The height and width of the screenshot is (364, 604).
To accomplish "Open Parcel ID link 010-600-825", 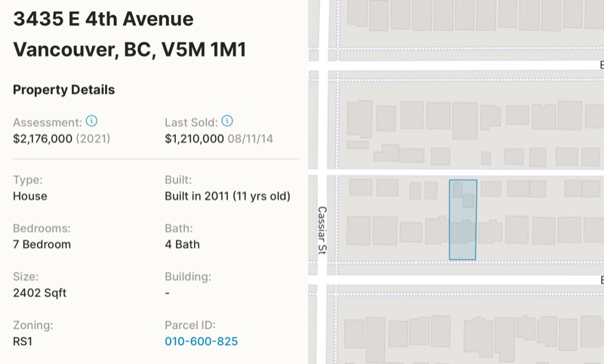I will point(201,341).
